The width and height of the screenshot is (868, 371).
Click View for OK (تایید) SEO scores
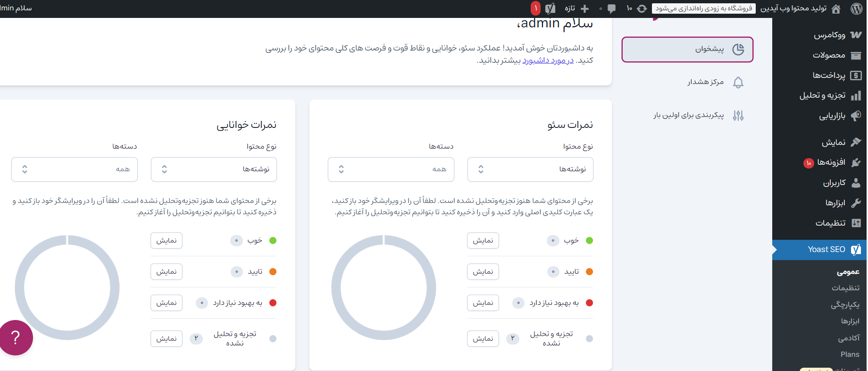[x=483, y=272]
